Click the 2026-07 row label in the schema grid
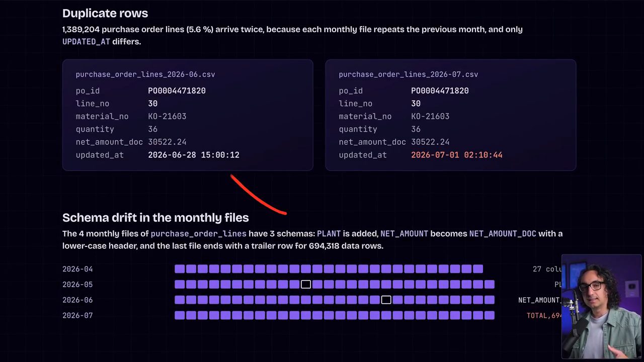The width and height of the screenshot is (644, 362). [77, 316]
